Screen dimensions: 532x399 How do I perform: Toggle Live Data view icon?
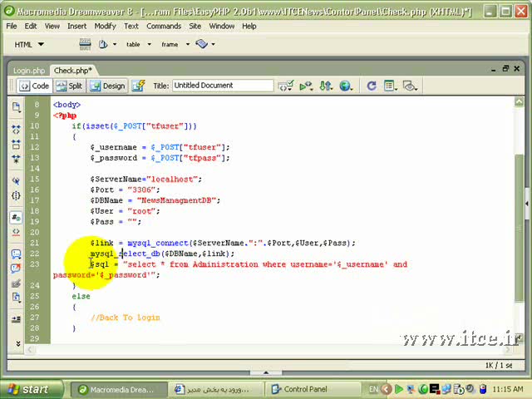139,86
